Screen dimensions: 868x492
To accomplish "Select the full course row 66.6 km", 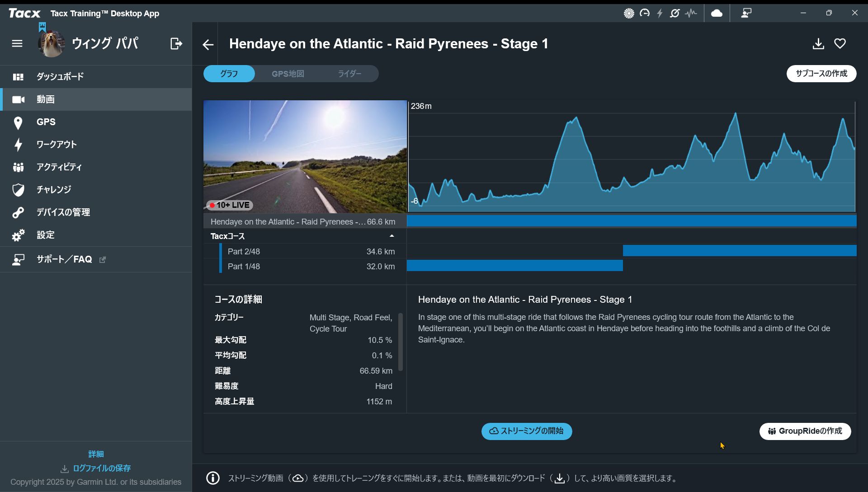I will (x=305, y=222).
